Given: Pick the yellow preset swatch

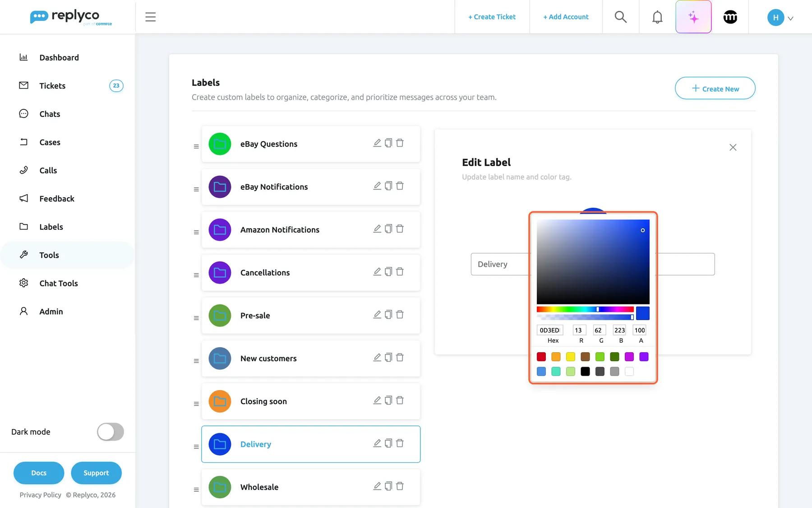Looking at the screenshot, I should 571,357.
